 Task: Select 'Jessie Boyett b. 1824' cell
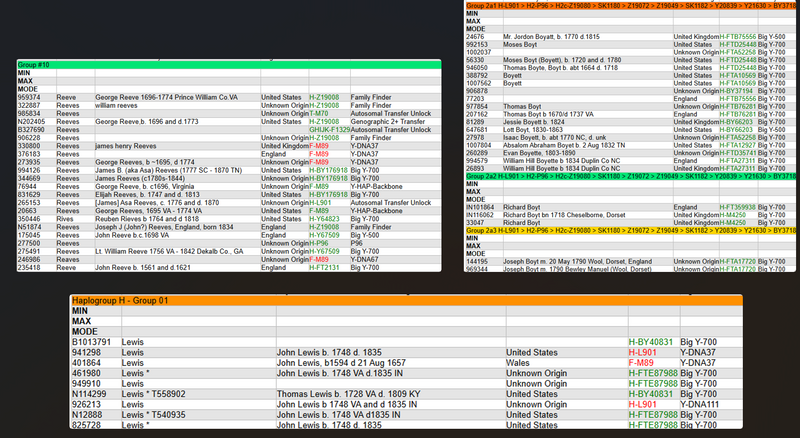(x=535, y=122)
